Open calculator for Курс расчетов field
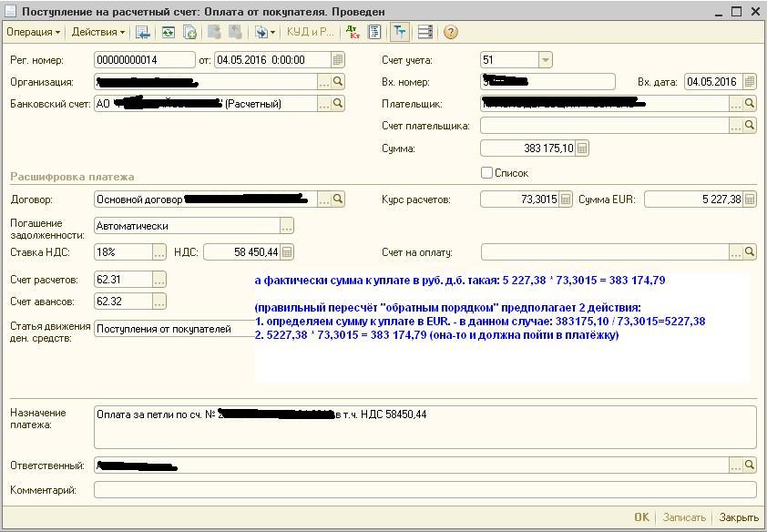Image resolution: width=767 pixels, height=532 pixels. [565, 199]
